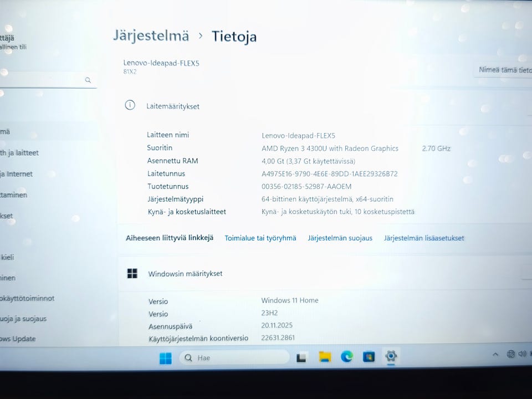This screenshot has width=532, height=399.
Task: Select the kieli sidebar item
Action: pyautogui.click(x=7, y=257)
